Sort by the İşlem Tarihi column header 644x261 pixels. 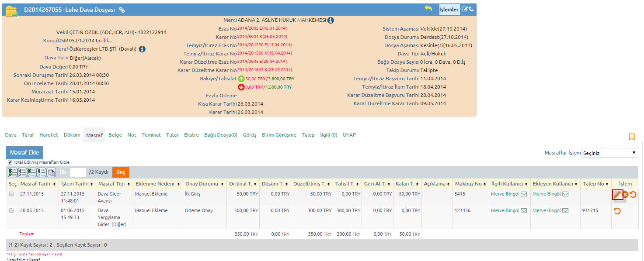coord(77,184)
